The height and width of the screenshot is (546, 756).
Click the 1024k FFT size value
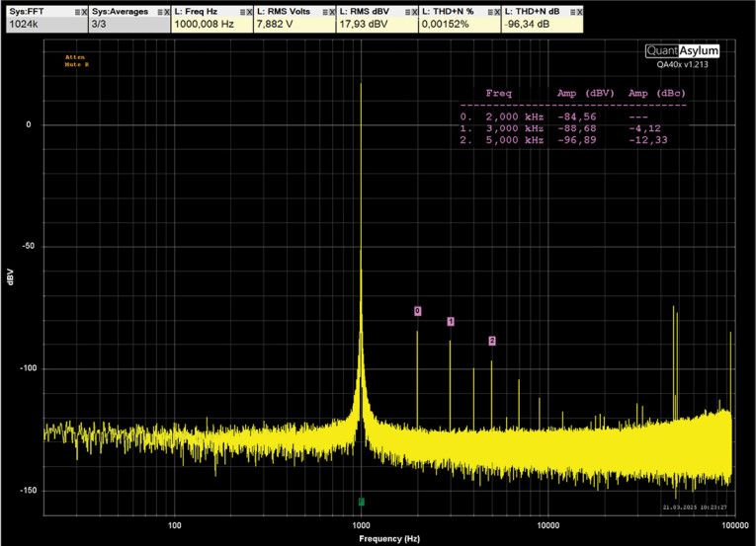[24, 26]
